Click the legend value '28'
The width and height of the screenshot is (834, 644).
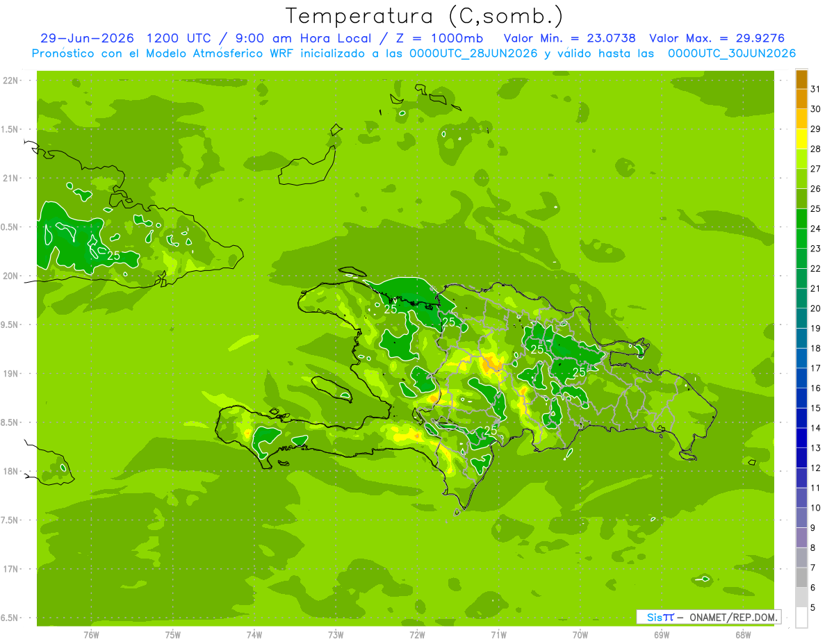point(816,149)
